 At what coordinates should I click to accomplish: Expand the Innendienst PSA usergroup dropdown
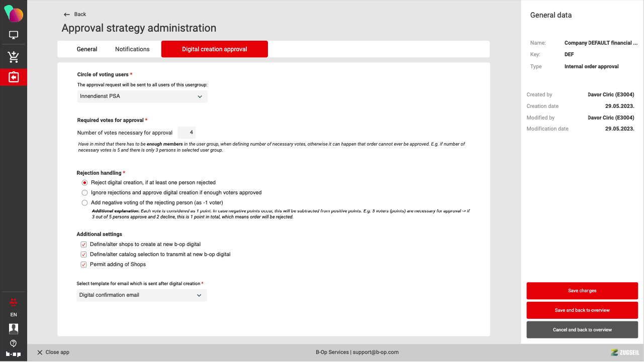coord(142,96)
